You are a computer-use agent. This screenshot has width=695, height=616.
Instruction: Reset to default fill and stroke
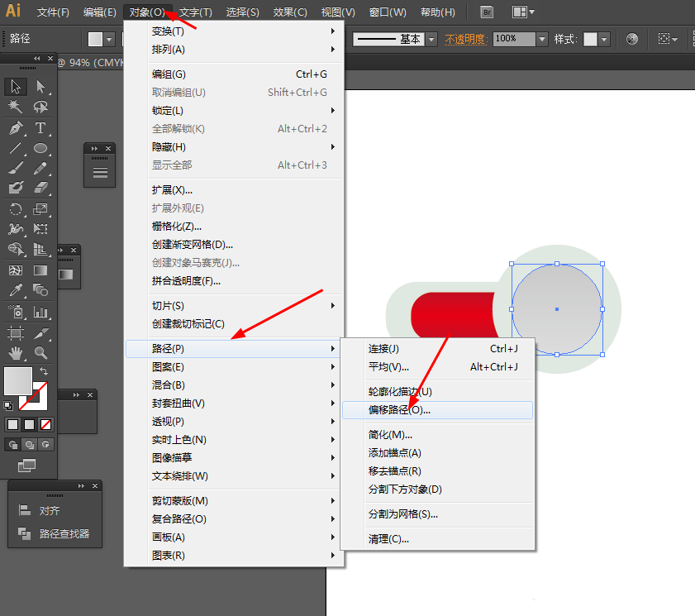(8, 405)
